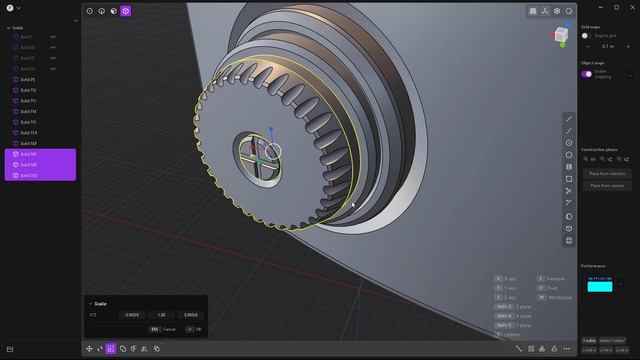
Task: Select the Line tool in right toolbar
Action: [x=569, y=118]
